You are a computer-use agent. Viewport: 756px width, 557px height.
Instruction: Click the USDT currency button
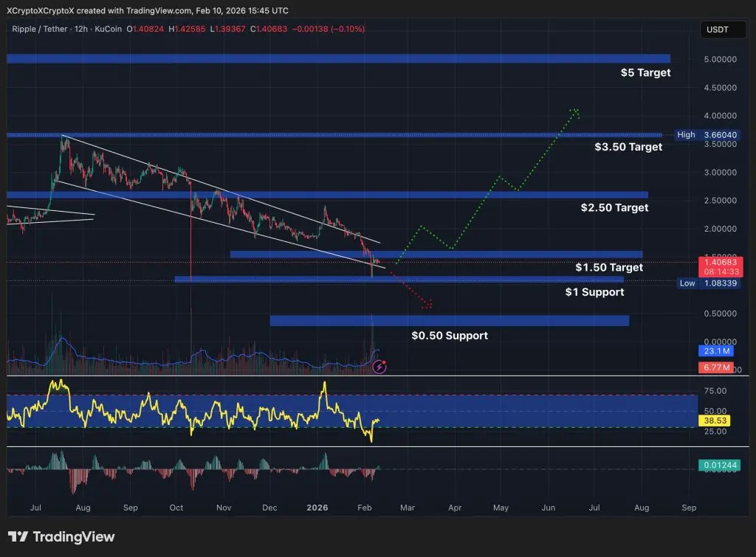click(722, 30)
